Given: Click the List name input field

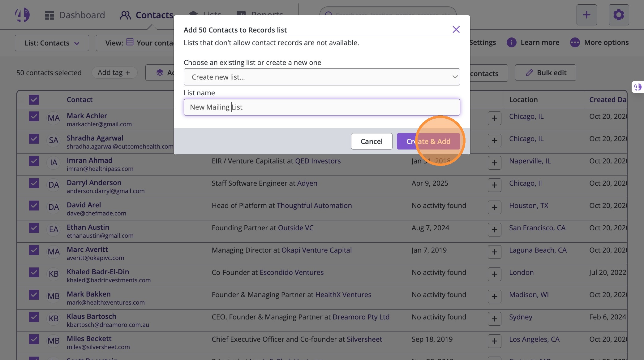Looking at the screenshot, I should pos(322,107).
